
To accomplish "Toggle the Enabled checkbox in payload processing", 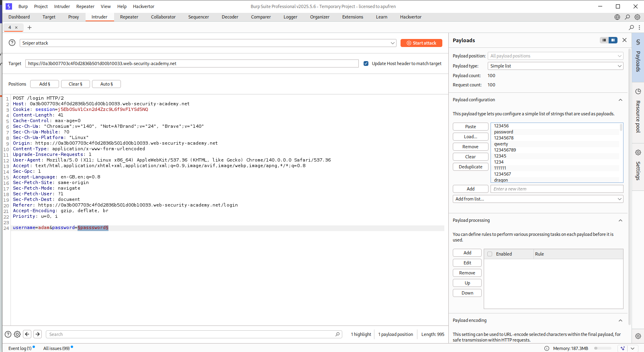I will point(490,254).
